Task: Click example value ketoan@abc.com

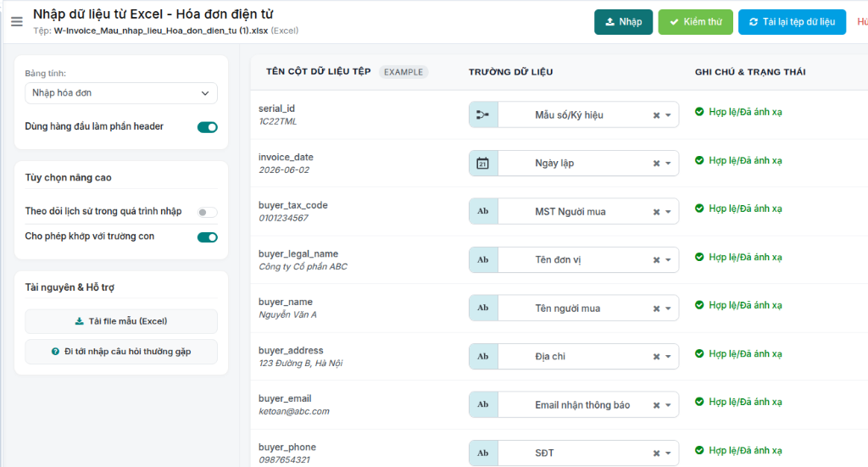Action: tap(294, 411)
